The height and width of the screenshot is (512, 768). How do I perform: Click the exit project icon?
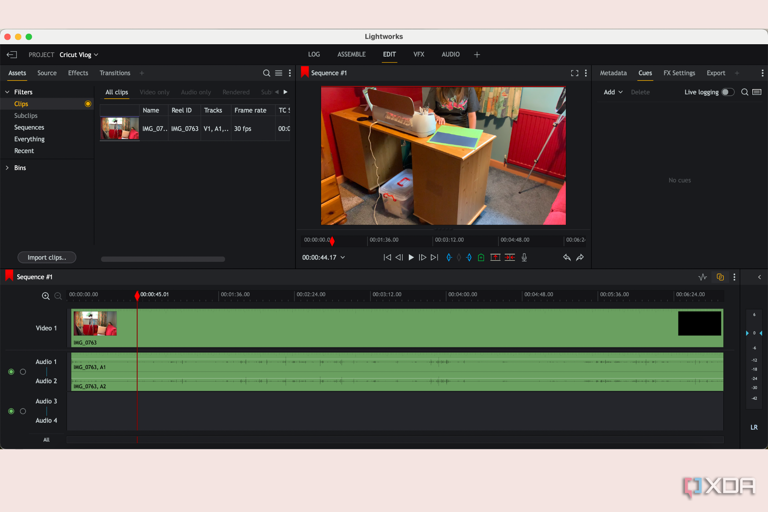pos(12,54)
